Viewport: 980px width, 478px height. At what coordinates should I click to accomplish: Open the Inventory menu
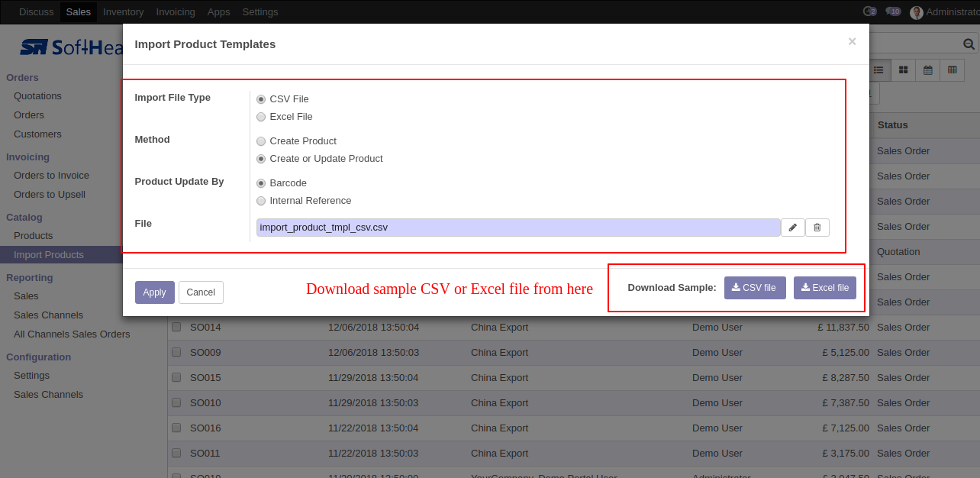pyautogui.click(x=123, y=12)
